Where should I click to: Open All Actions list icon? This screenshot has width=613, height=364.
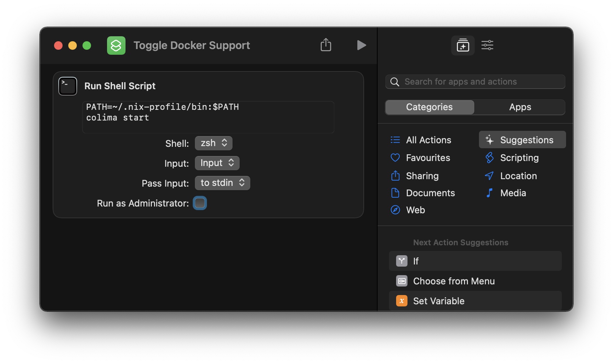pos(395,140)
